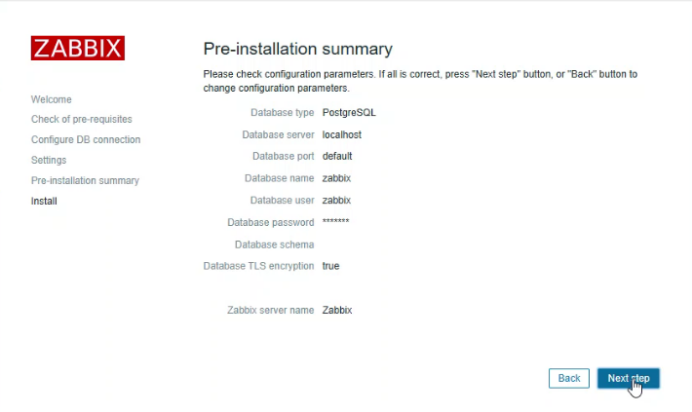The image size is (692, 412).
Task: Click the TLS encryption true value
Action: pos(331,266)
